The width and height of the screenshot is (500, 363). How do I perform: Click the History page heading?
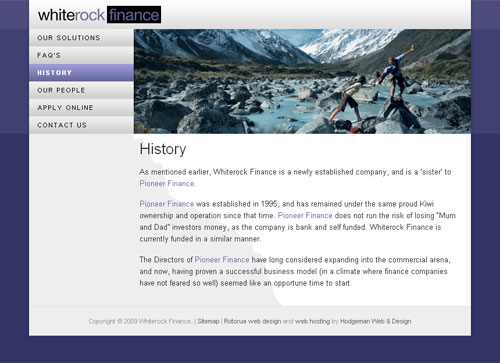click(163, 149)
